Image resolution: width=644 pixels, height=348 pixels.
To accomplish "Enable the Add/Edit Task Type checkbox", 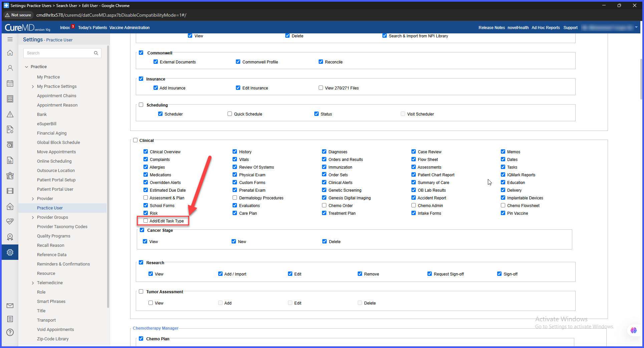I will click(146, 221).
